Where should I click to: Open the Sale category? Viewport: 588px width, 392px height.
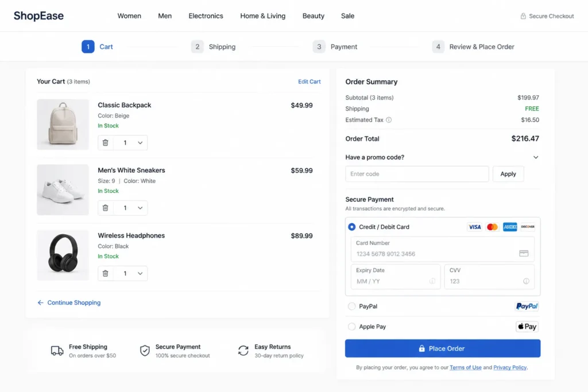click(x=347, y=15)
